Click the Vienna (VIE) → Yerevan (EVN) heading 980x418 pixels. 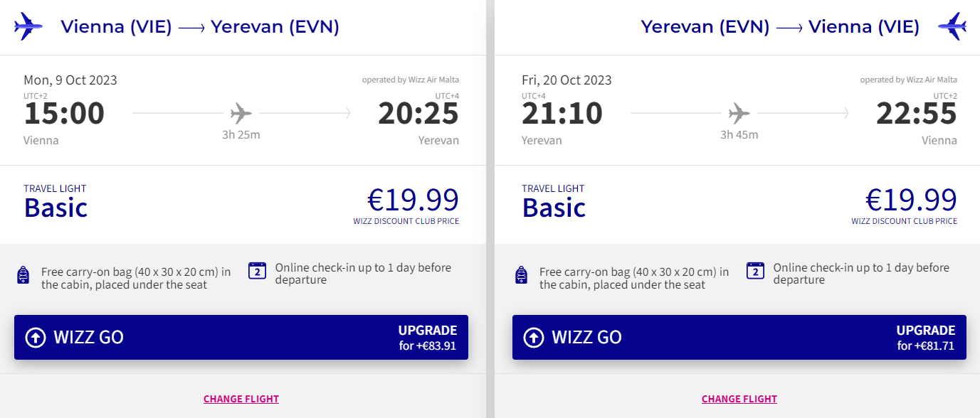200,27
